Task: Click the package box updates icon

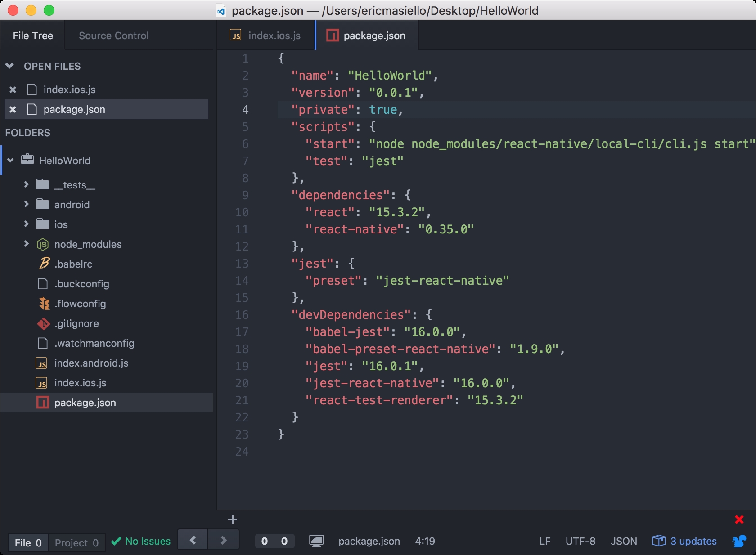Action: pos(659,540)
